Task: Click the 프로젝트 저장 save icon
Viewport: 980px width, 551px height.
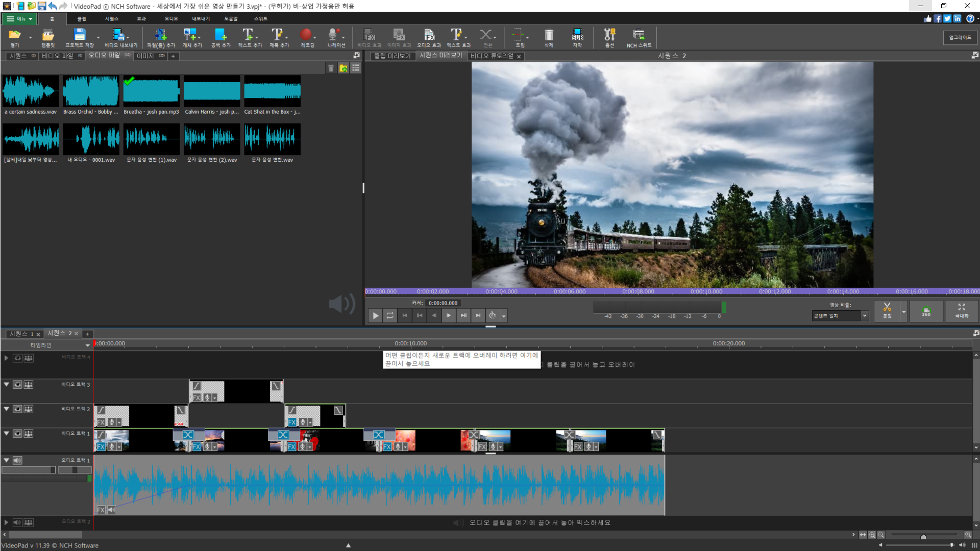Action: pos(80,35)
